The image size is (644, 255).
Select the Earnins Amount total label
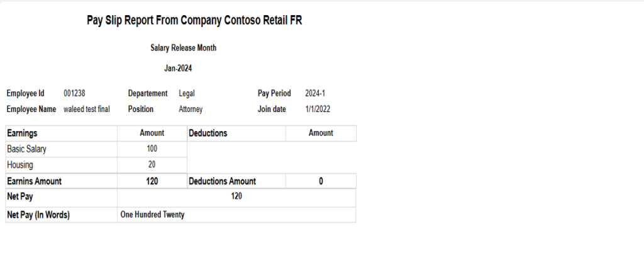[34, 181]
